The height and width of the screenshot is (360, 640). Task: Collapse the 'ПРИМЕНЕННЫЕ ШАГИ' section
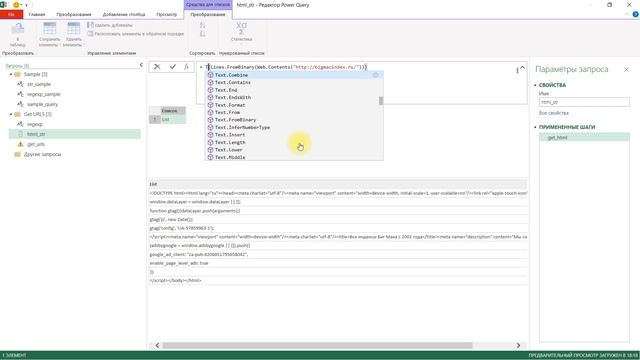pyautogui.click(x=536, y=127)
